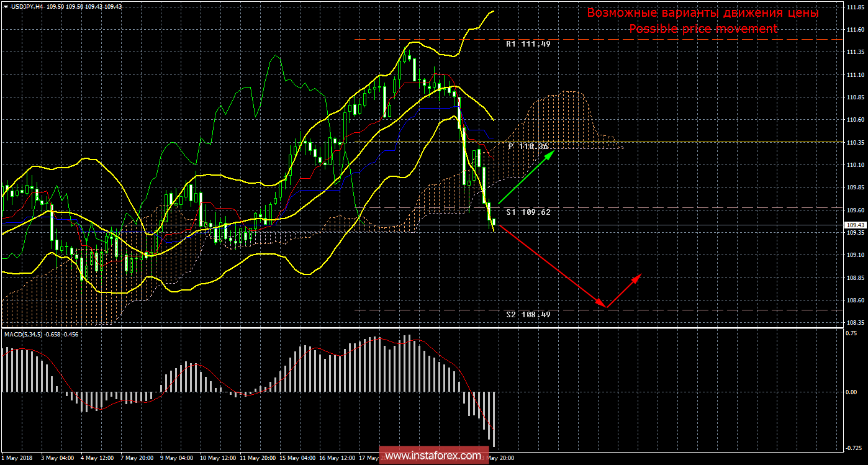This screenshot has height=465, width=868.
Task: Click the 110.85 price axis label
Action: [x=856, y=97]
